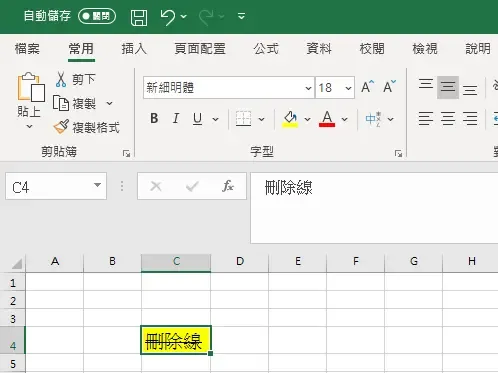Expand the font size dropdown
498x373 pixels.
pos(348,88)
